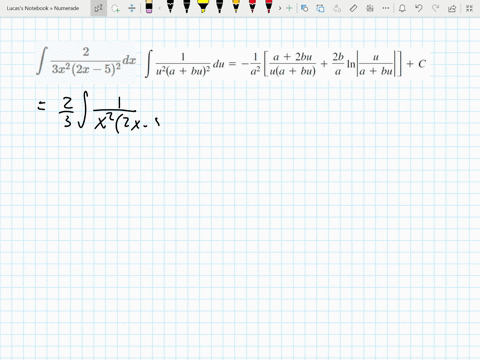The width and height of the screenshot is (480, 360).
Task: Choose the Insert Space tool
Action: coord(132,8)
